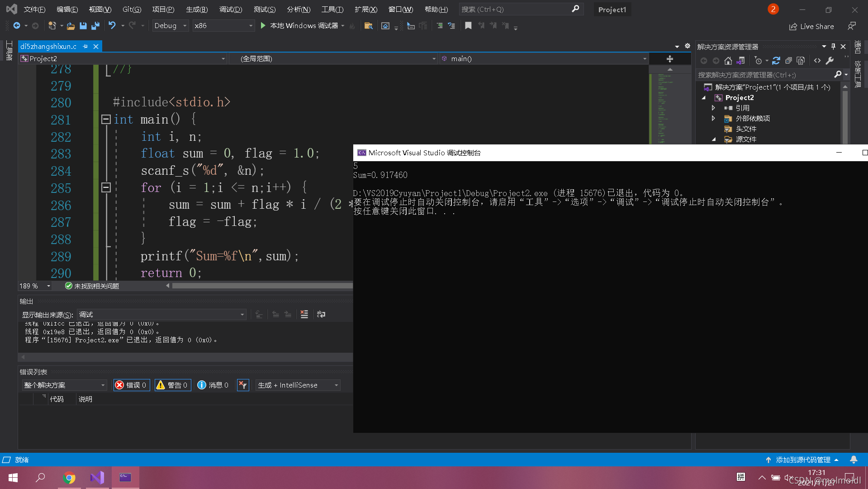Open Google Chrome from the taskbar
The image size is (868, 489).
pyautogui.click(x=69, y=478)
